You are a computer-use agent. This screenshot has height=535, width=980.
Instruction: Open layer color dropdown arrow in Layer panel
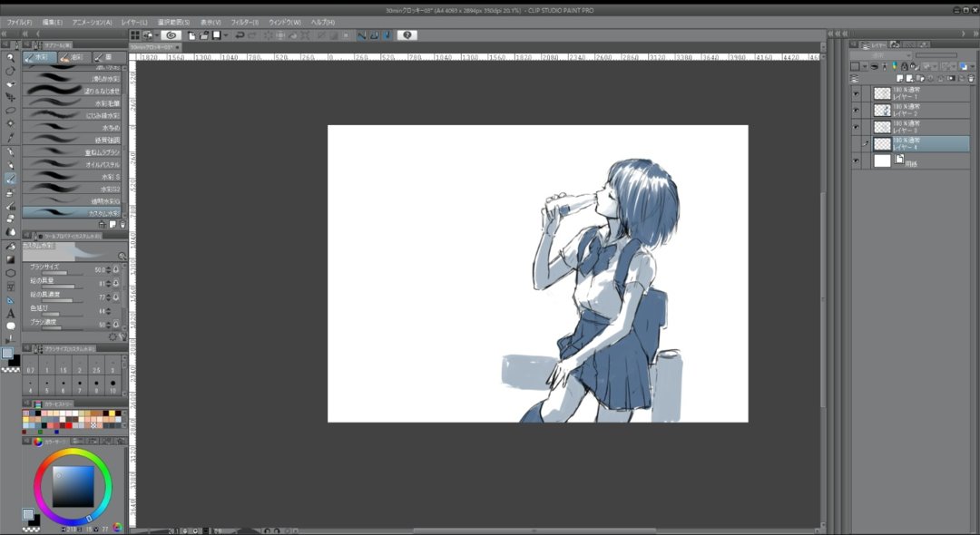pyautogui.click(x=973, y=66)
